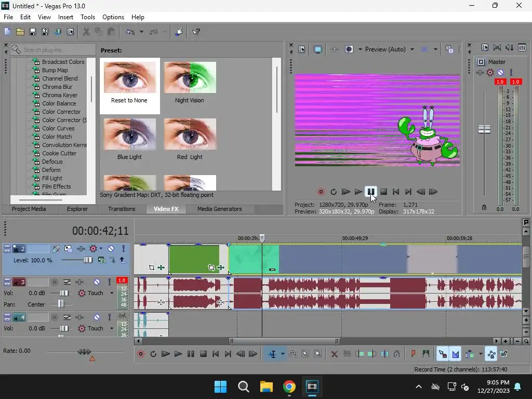Insert a marker with the red flag icon
This screenshot has width=532, height=399.
point(413,354)
